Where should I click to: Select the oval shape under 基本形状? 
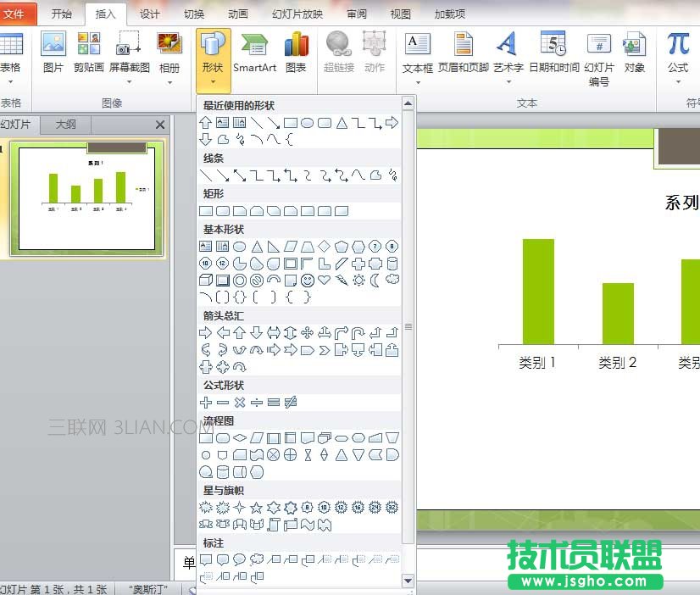click(240, 246)
